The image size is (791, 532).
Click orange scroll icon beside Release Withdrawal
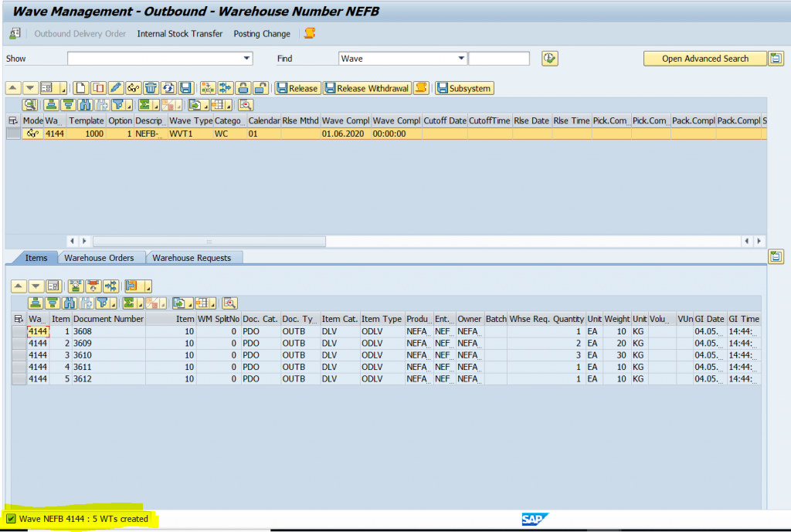click(x=421, y=88)
